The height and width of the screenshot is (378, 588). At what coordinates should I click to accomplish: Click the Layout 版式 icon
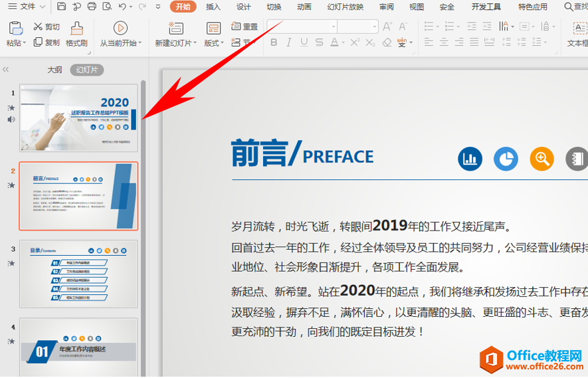213,28
